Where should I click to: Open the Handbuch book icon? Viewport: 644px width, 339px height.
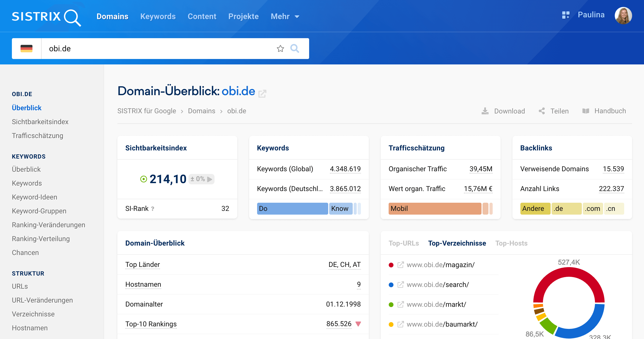[586, 111]
